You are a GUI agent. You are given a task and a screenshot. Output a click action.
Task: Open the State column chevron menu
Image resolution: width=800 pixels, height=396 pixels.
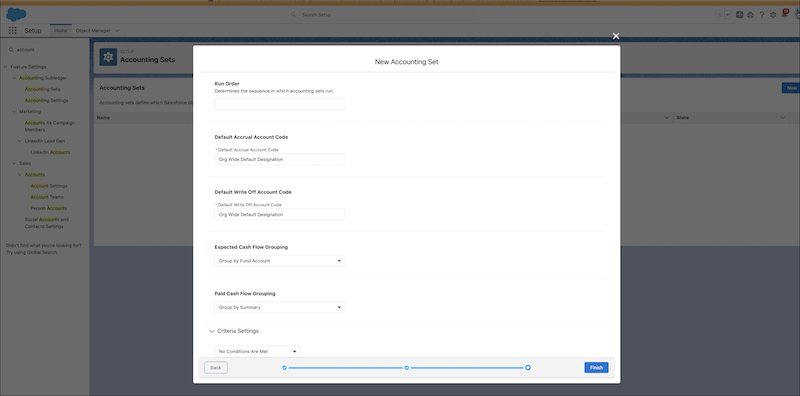783,117
